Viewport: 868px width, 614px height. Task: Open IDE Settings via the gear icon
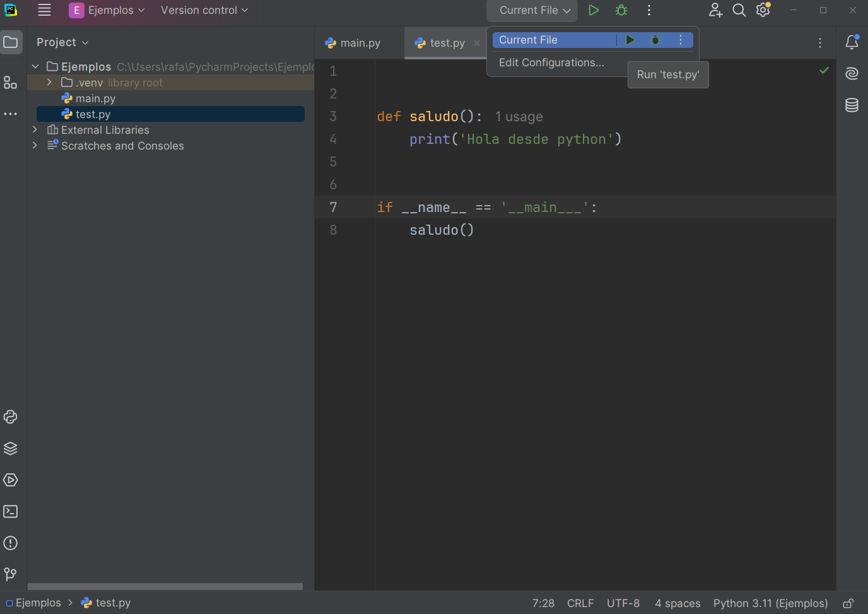[763, 10]
